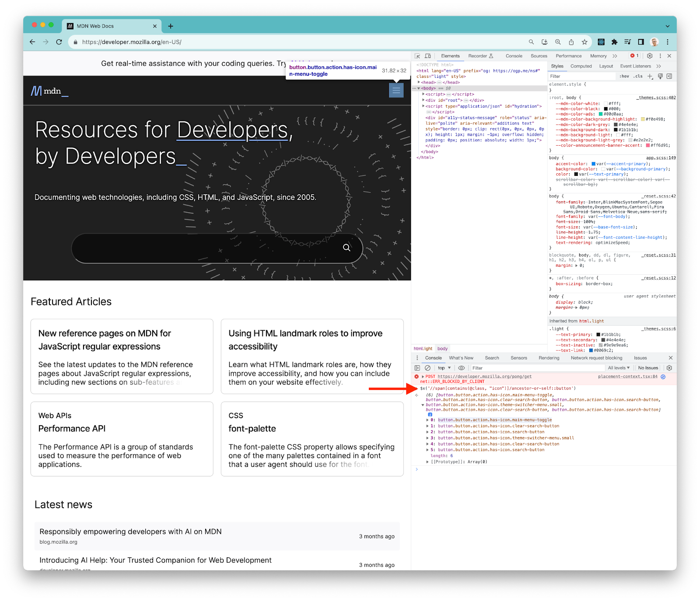Click the magnifier icon in MDN search box
Viewport: 700px width, 601px height.
[x=346, y=248]
